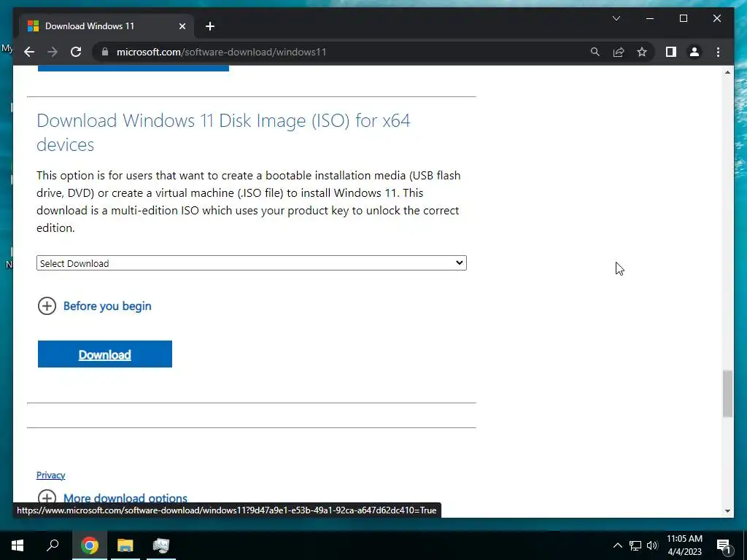Click the scrollbar up arrow
This screenshot has width=747, height=560.
727,72
